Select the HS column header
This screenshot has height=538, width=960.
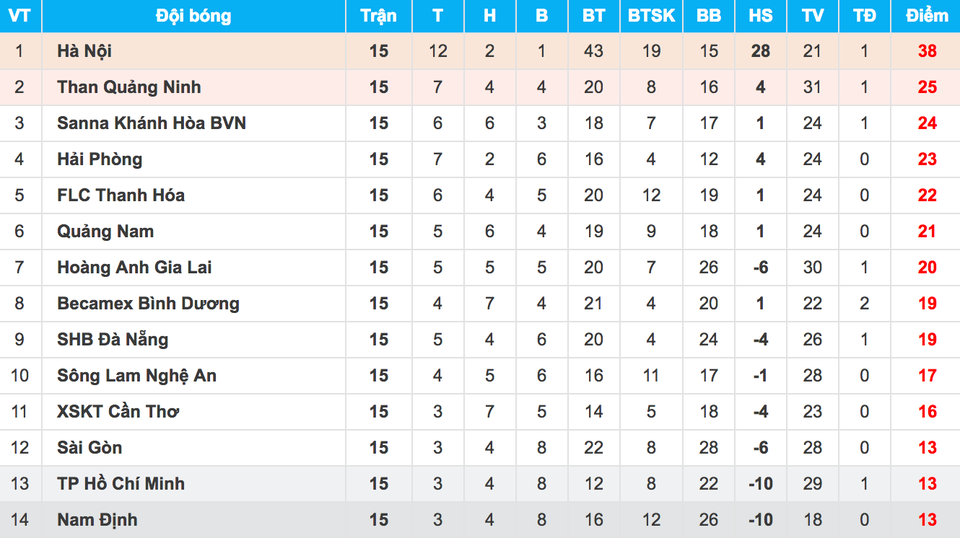760,16
